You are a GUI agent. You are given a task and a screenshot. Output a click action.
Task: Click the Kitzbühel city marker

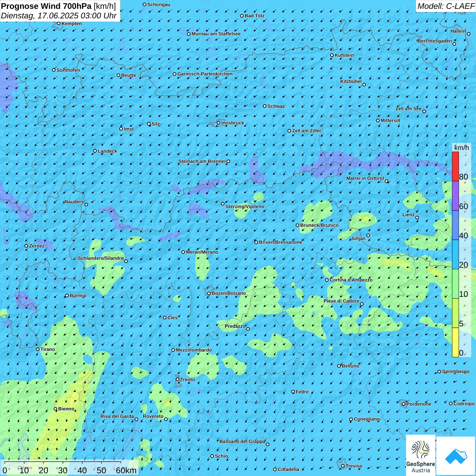(x=364, y=85)
